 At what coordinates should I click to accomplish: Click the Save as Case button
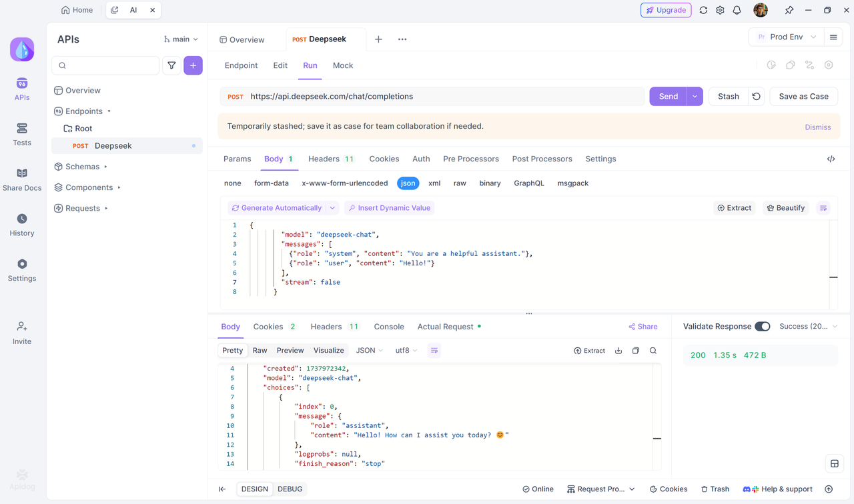pos(803,97)
